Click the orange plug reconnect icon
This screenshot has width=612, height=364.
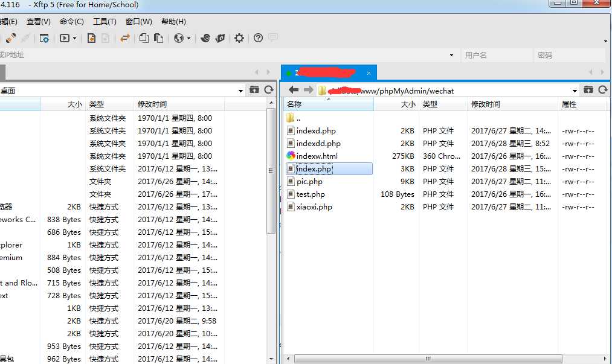pos(11,38)
